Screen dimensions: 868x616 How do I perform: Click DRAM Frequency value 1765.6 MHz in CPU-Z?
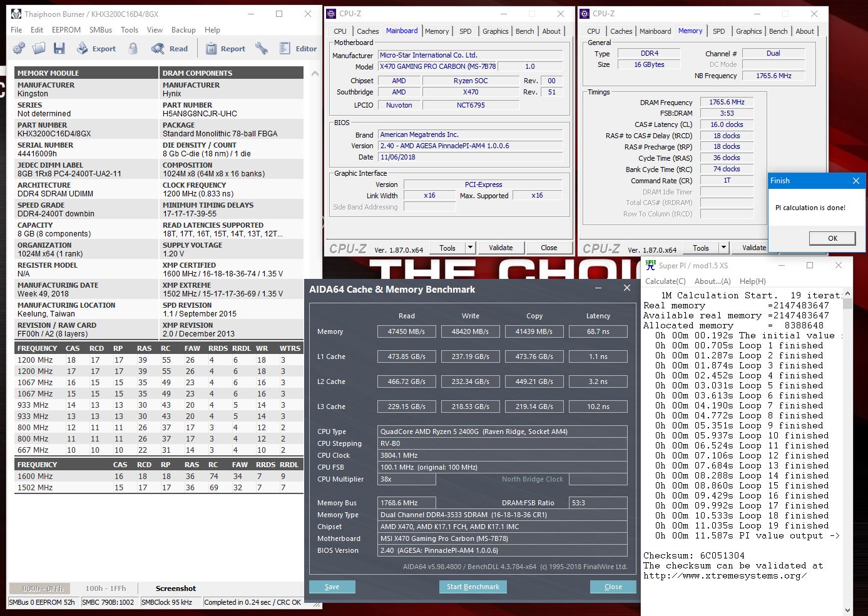726,102
